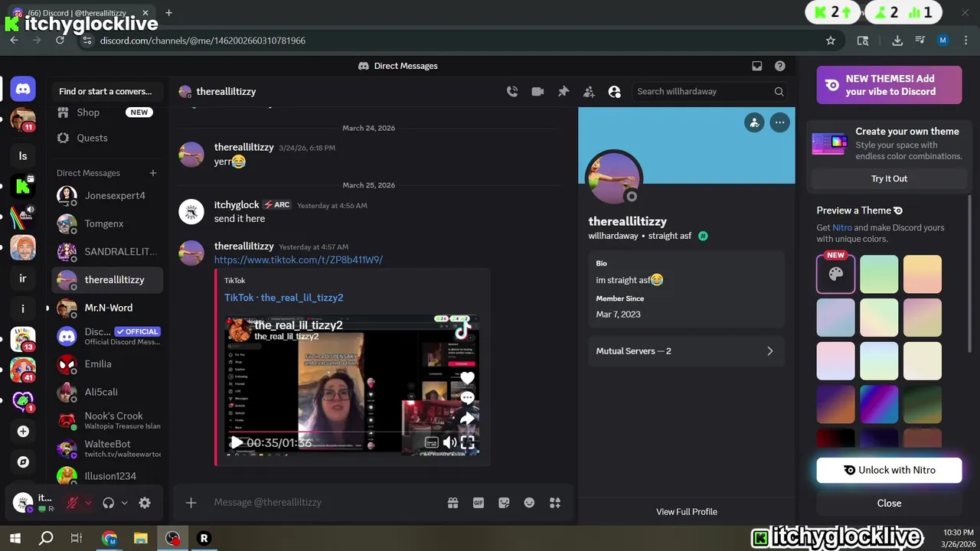Open Emilia conversation
The image size is (980, 551).
(107, 364)
